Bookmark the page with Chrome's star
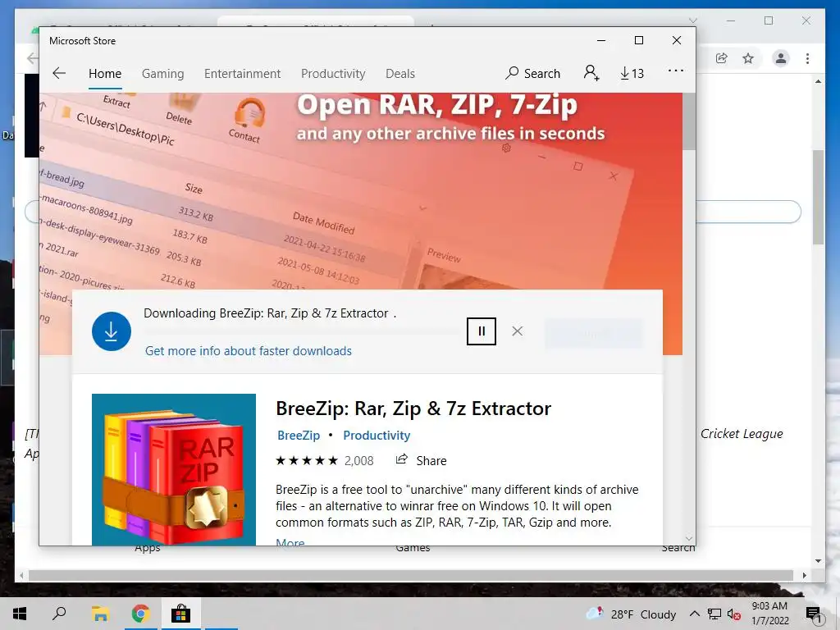Viewport: 840px width, 630px height. 748,58
